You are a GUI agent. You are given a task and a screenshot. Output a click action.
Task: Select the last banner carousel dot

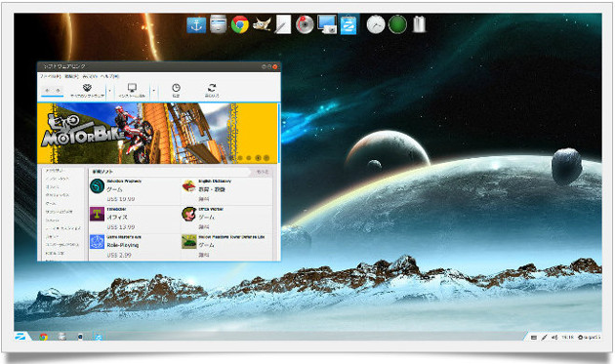(266, 158)
